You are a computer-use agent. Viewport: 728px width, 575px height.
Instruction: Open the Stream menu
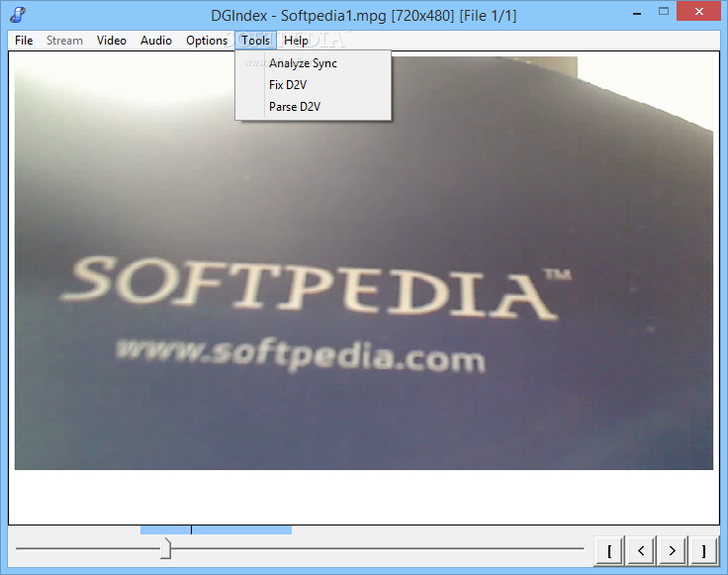pyautogui.click(x=64, y=41)
